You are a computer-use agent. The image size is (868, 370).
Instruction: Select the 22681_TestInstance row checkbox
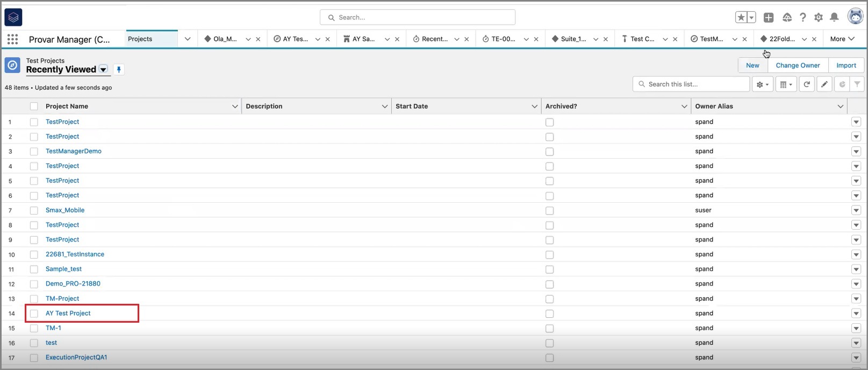[34, 254]
